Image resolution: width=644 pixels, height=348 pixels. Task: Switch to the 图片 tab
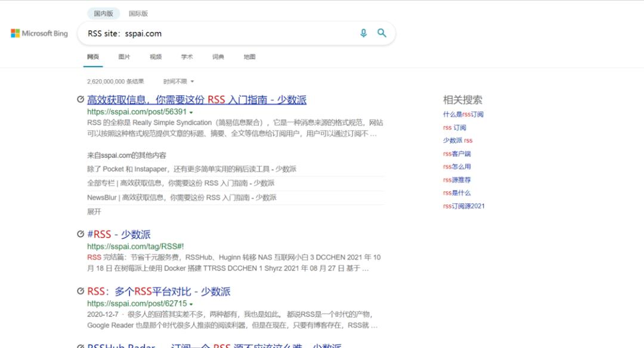coord(124,57)
